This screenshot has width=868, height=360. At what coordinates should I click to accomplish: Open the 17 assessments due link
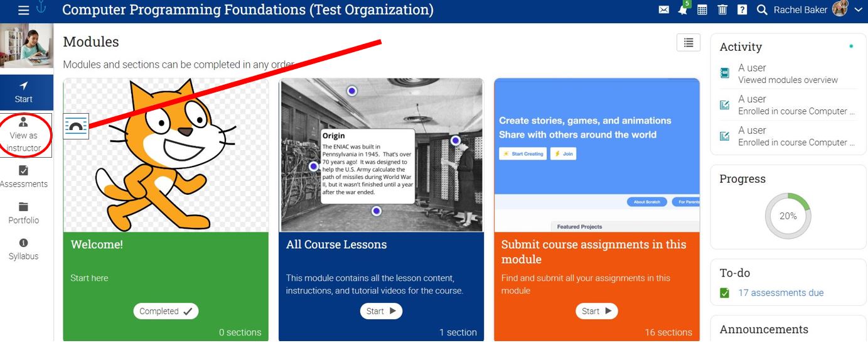[x=781, y=293]
